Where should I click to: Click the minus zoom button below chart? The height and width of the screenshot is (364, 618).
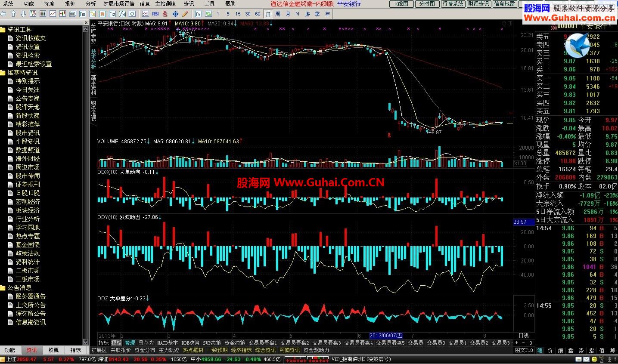click(x=524, y=343)
